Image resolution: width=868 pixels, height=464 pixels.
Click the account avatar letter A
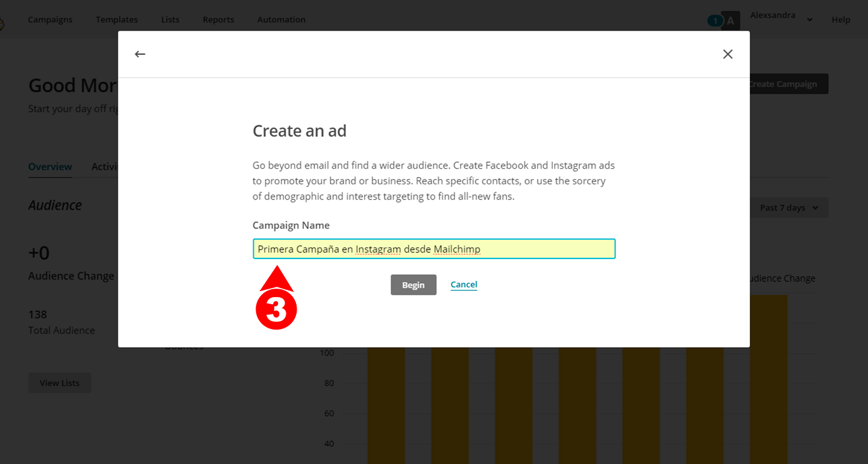(731, 21)
